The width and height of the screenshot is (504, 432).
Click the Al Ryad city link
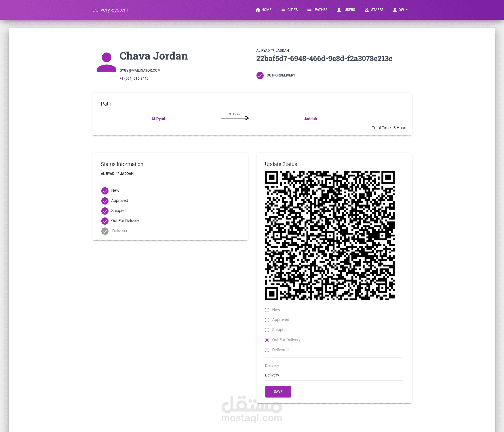tap(158, 119)
